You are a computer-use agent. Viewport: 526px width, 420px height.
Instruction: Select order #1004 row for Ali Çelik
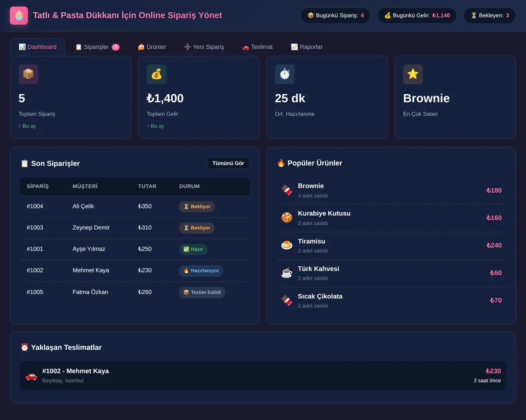click(135, 206)
